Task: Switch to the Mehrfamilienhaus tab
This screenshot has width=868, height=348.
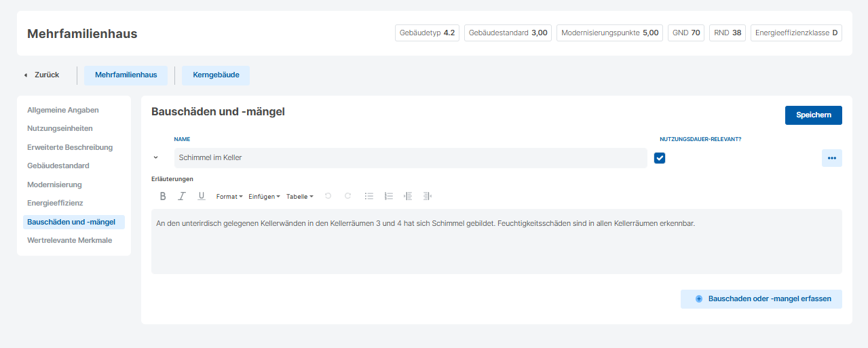Action: point(126,75)
